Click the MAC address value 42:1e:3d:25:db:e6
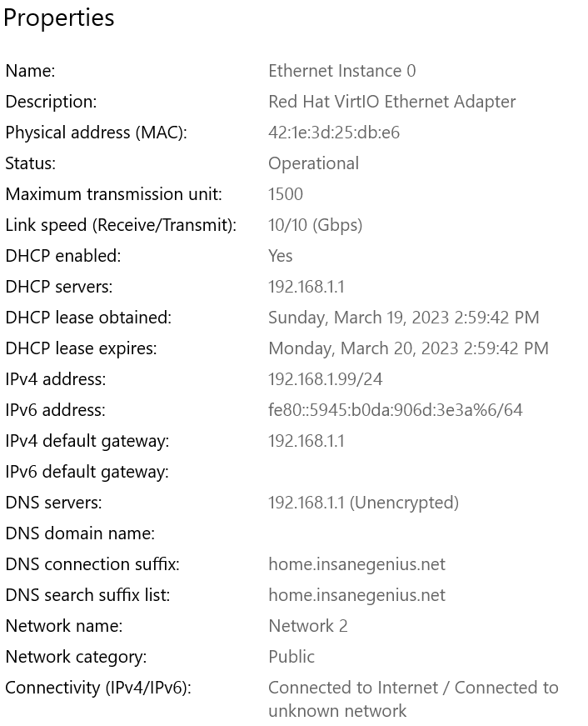Image resolution: width=588 pixels, height=726 pixels. [333, 133]
